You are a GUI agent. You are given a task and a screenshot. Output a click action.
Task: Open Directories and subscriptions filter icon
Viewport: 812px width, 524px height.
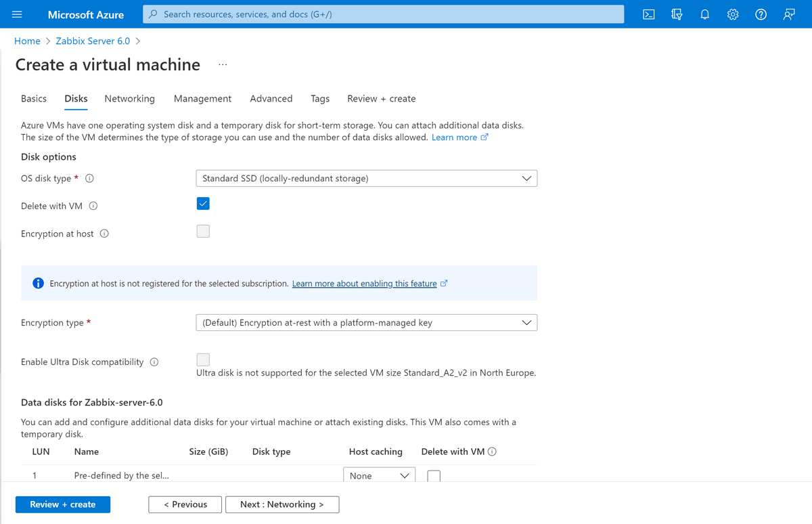pyautogui.click(x=677, y=14)
